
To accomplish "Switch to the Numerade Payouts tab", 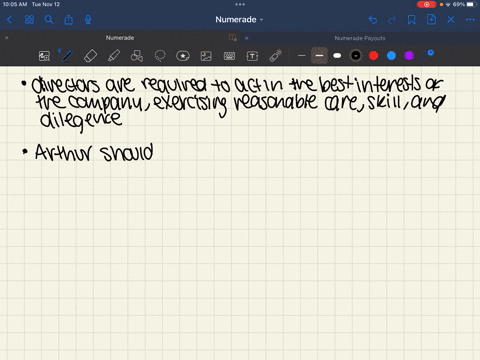I will click(360, 38).
